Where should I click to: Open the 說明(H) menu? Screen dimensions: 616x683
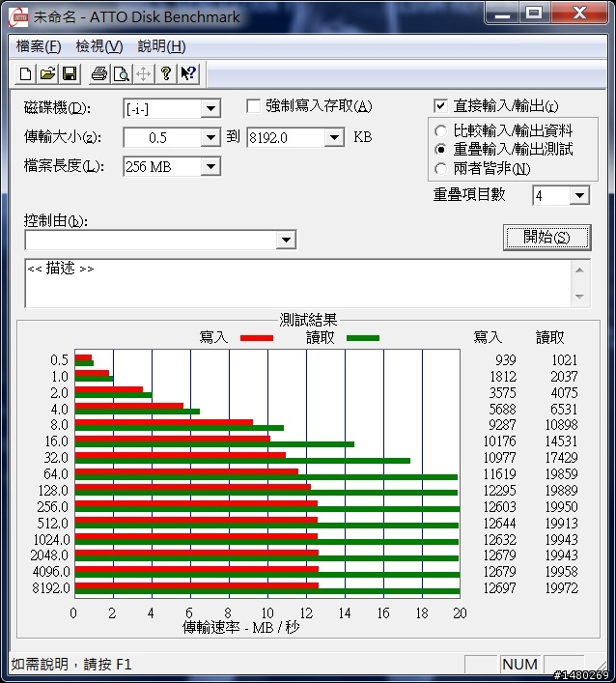(161, 46)
